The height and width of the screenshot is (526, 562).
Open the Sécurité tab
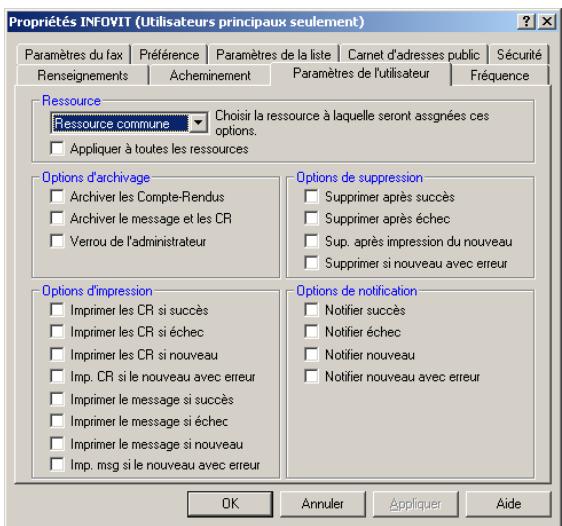[519, 54]
